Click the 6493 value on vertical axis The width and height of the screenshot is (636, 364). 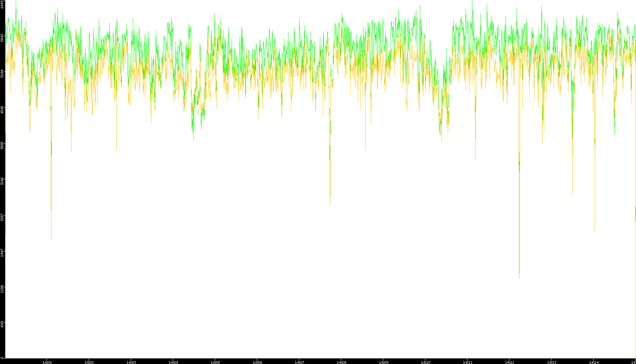(x=2, y=5)
